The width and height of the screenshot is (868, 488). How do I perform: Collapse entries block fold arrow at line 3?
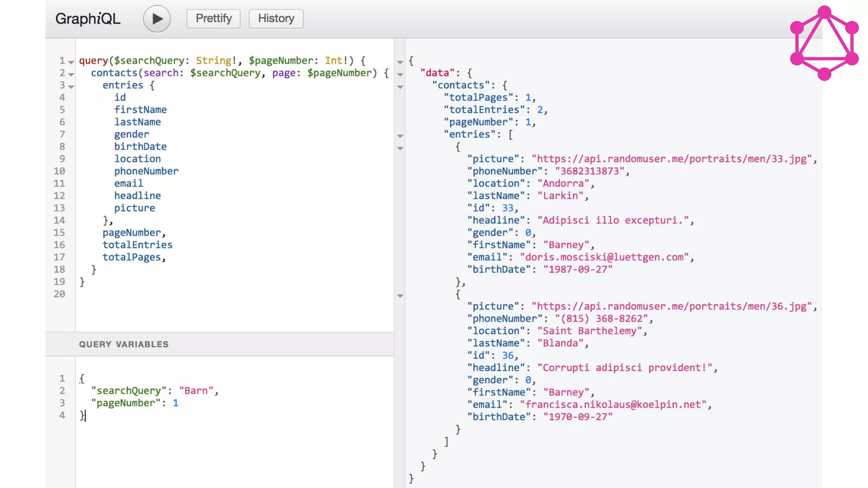(x=71, y=87)
